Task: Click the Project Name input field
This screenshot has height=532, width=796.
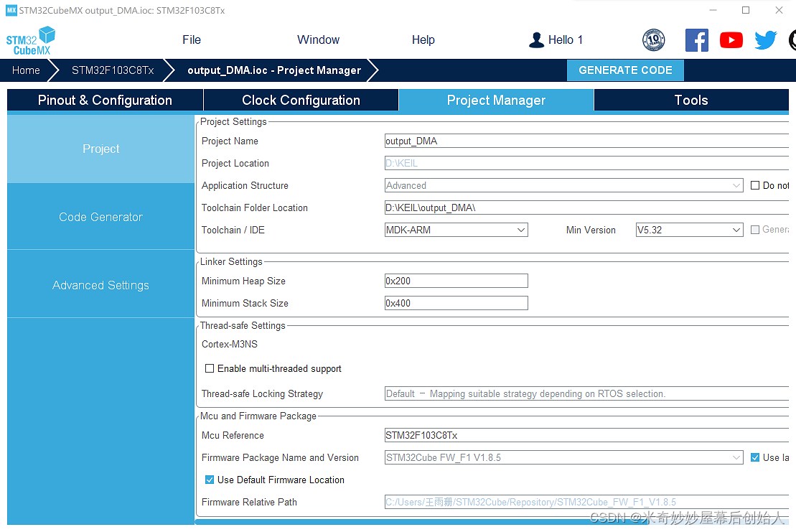Action: [586, 141]
